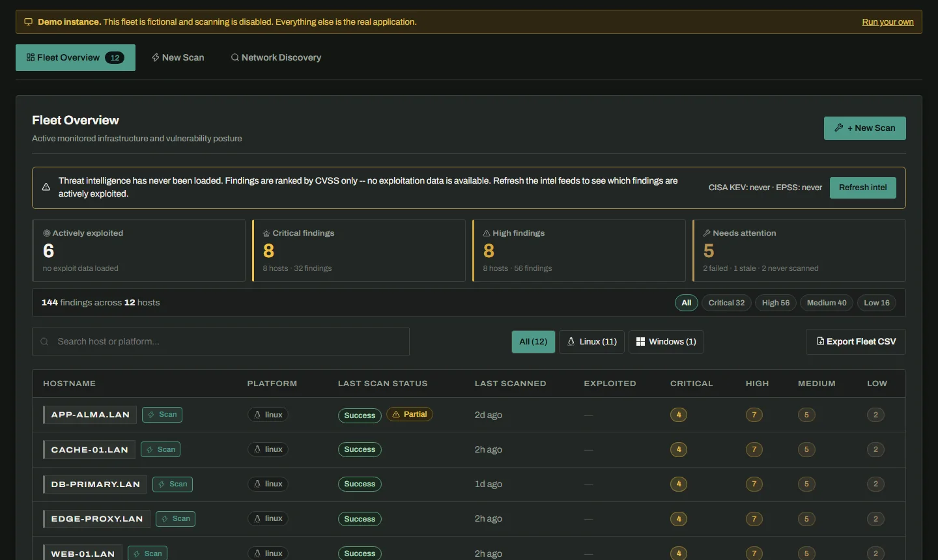The height and width of the screenshot is (560, 938).
Task: Start a scan for DB-PRIMARY.LAN
Action: pos(173,484)
